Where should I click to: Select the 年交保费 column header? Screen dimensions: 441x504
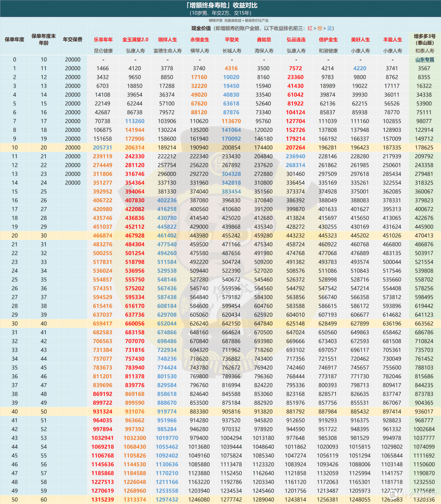click(x=73, y=40)
